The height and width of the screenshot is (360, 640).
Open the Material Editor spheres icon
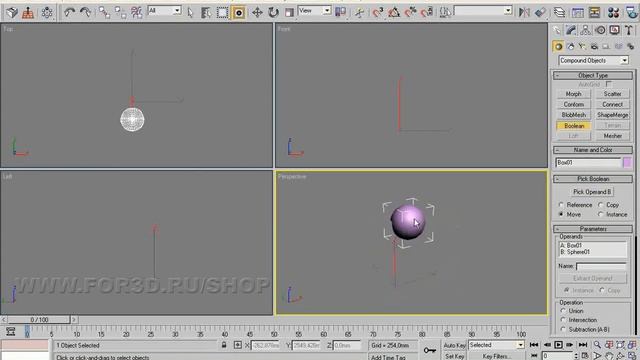coord(613,12)
